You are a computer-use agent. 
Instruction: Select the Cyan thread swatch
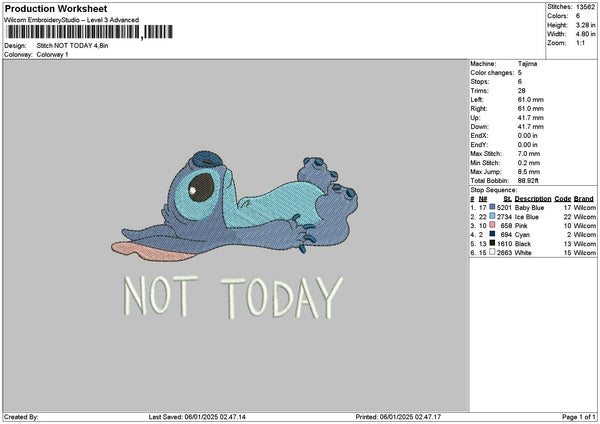coord(492,234)
